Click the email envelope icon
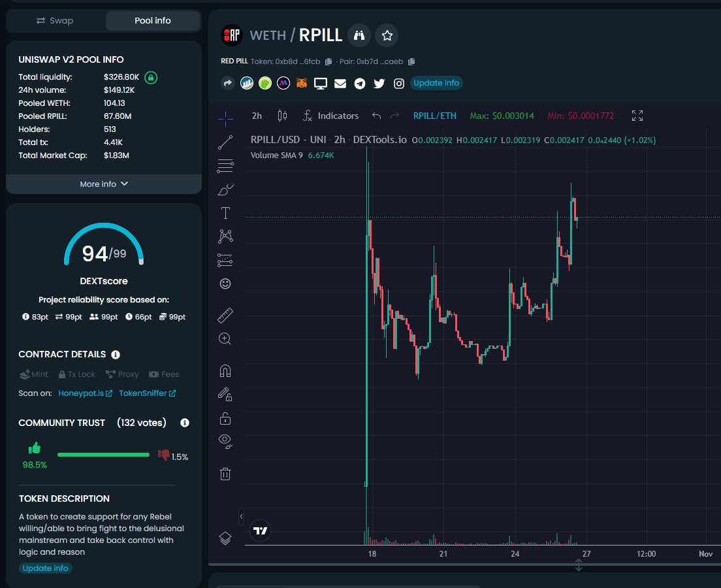721x588 pixels. click(340, 83)
